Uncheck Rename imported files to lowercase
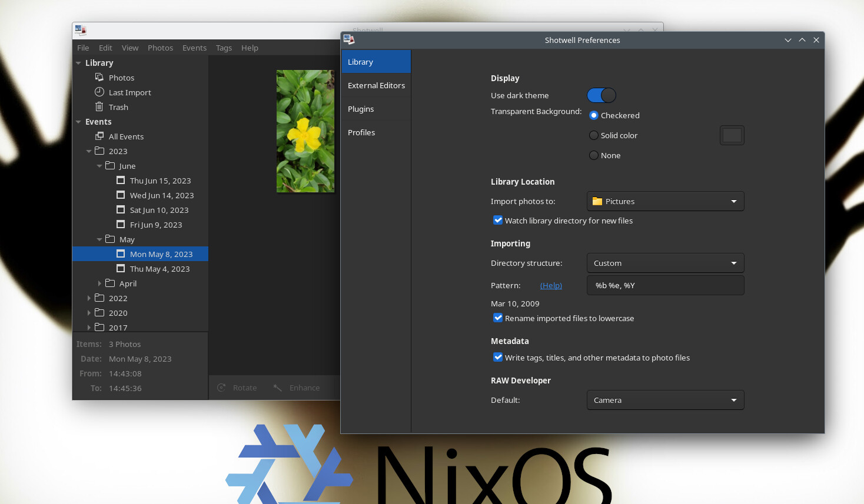This screenshot has width=864, height=504. tap(498, 318)
